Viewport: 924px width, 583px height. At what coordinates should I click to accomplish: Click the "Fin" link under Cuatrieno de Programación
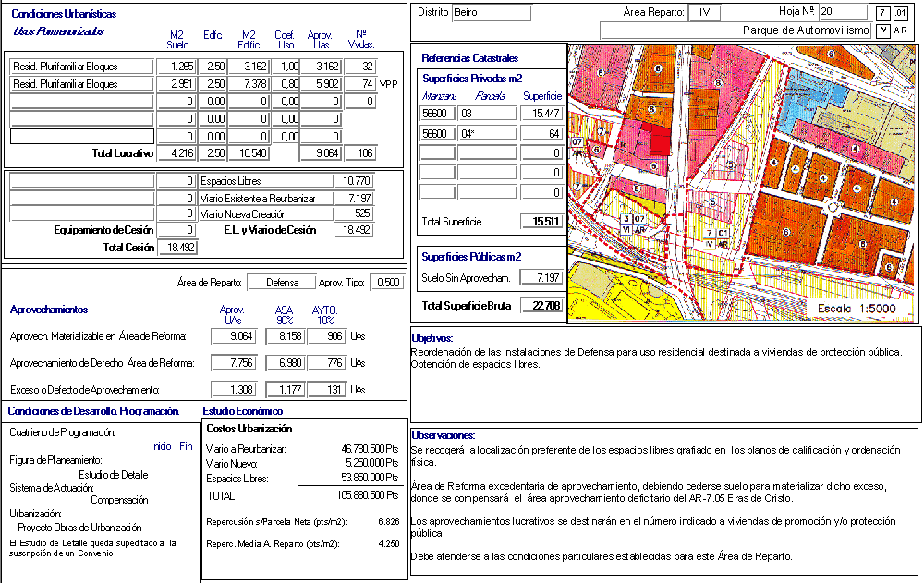[186, 446]
